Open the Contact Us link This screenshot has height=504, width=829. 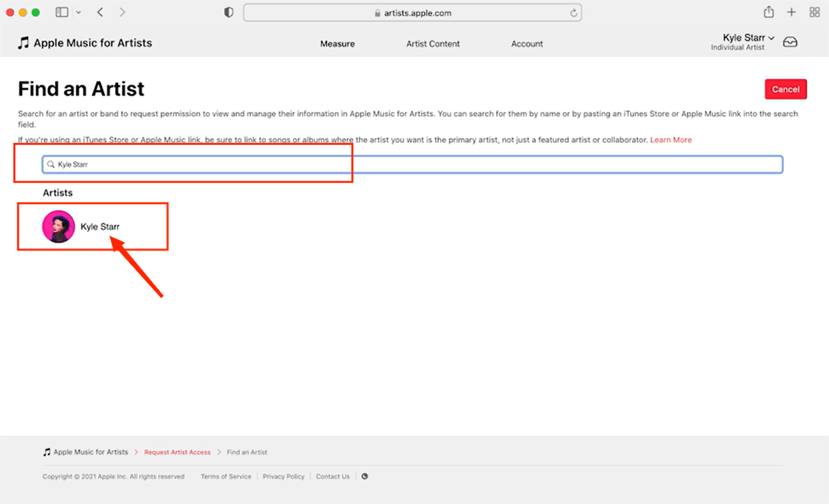[333, 477]
